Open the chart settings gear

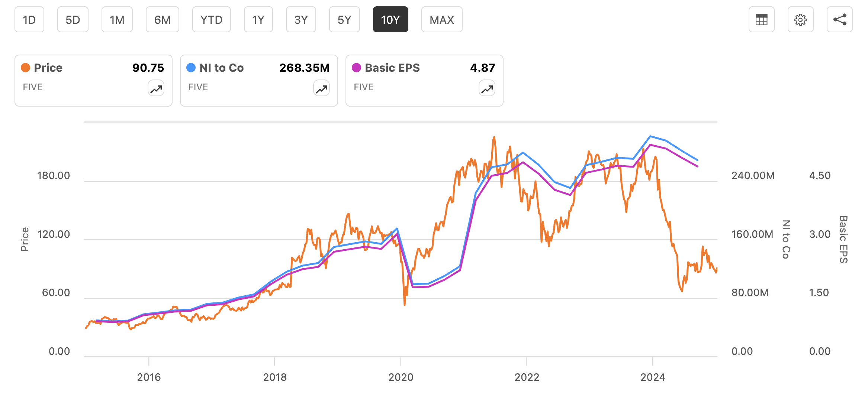point(800,19)
